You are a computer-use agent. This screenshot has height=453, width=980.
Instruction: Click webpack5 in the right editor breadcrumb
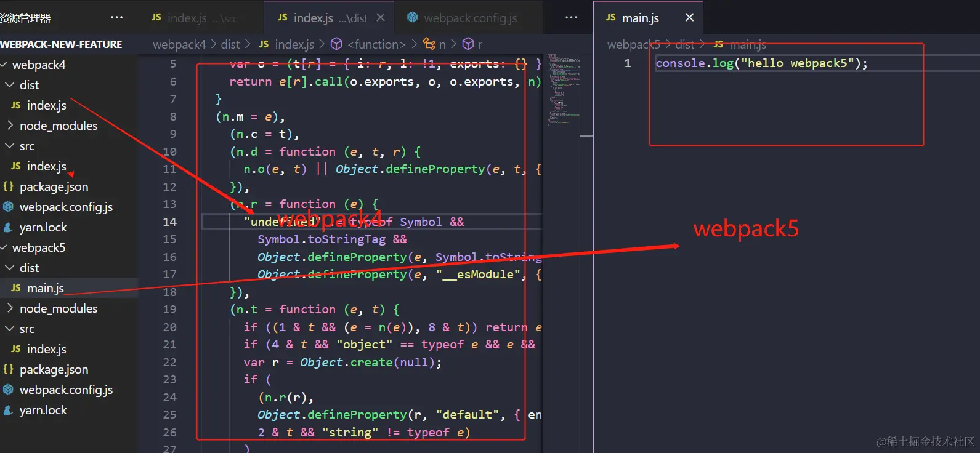[634, 44]
